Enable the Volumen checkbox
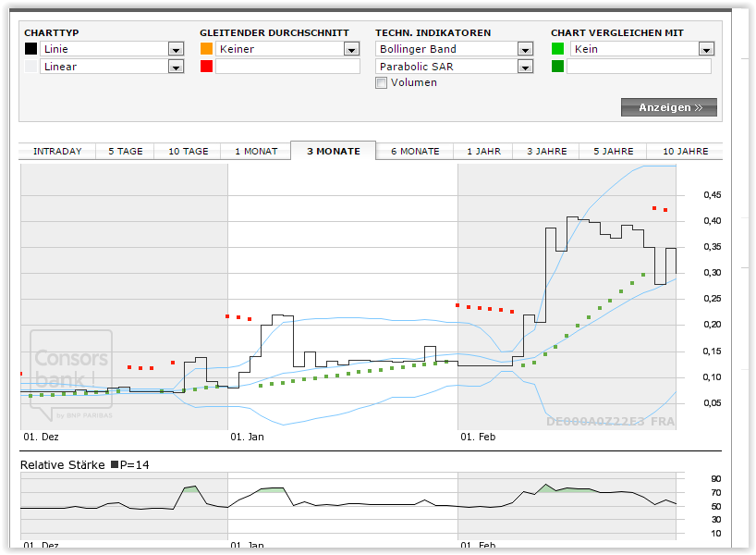 pos(382,83)
